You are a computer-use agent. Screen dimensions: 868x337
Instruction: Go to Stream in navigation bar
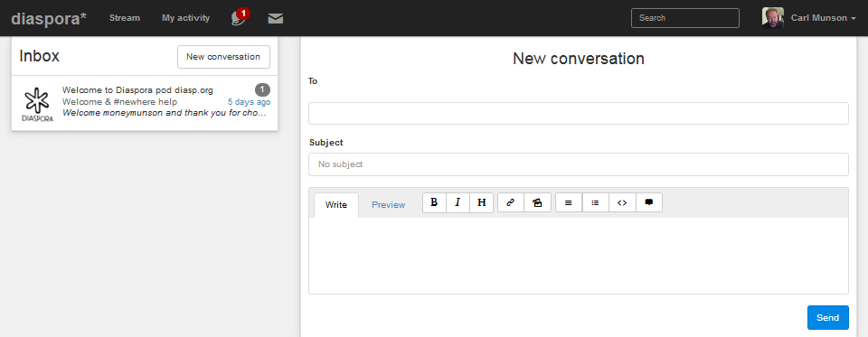(x=125, y=18)
